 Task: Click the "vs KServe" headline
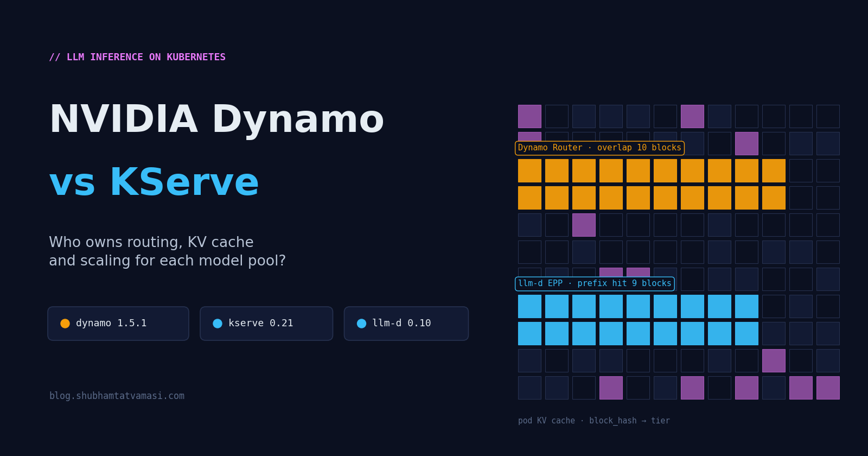pos(154,183)
